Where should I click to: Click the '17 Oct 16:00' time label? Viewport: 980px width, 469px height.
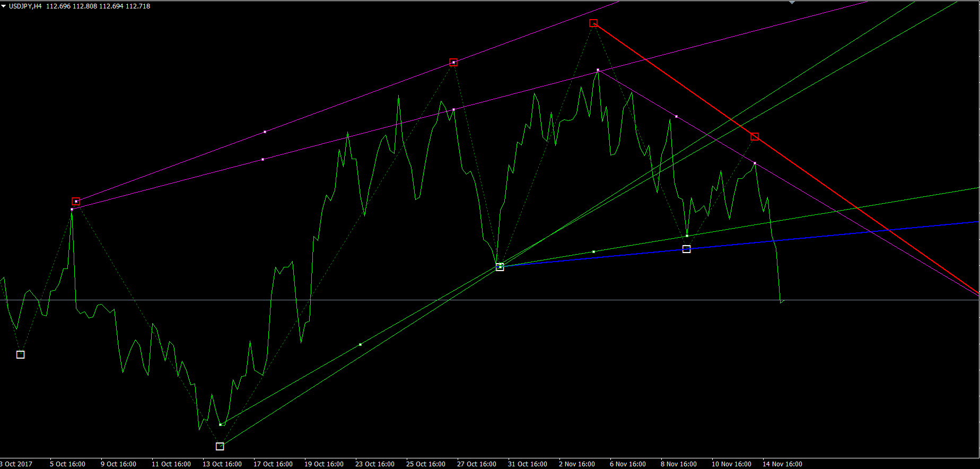(273, 464)
